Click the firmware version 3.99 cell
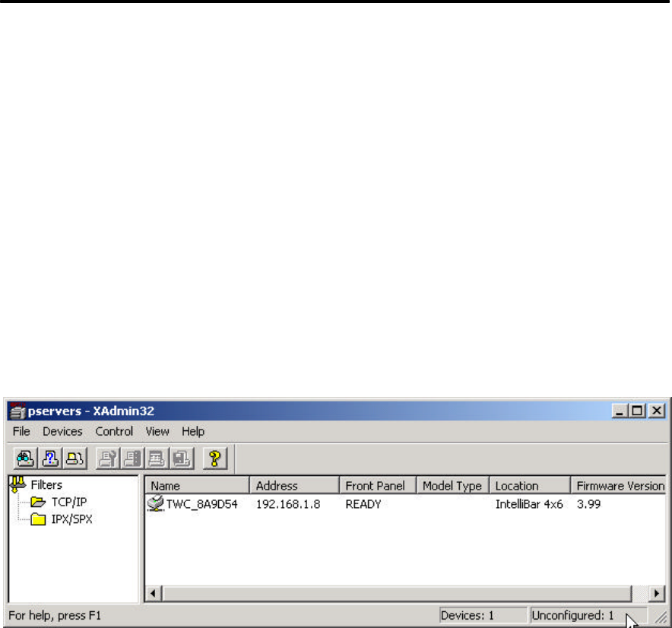 coord(588,504)
